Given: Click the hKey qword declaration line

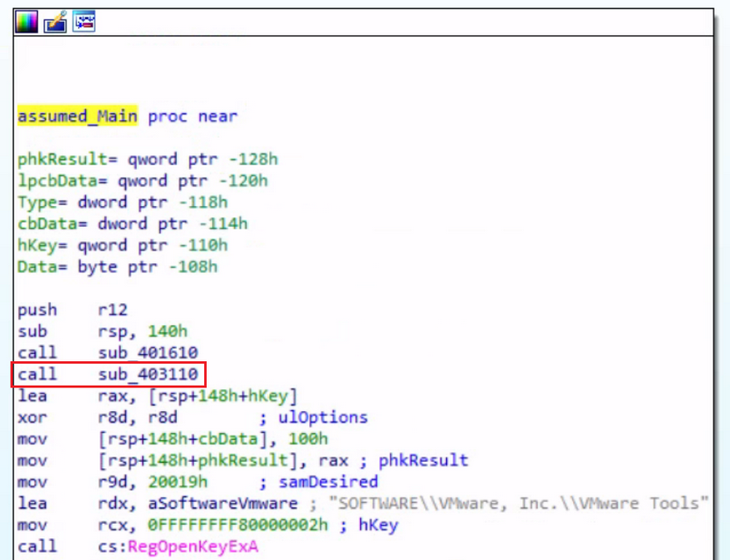Looking at the screenshot, I should click(123, 245).
